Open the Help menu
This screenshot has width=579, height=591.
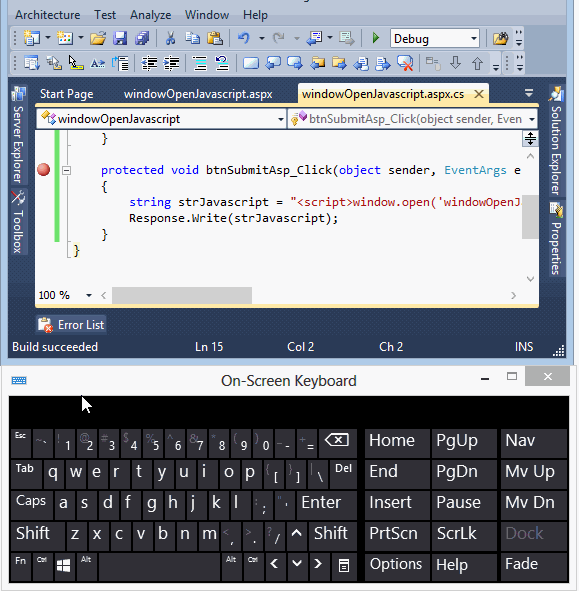(x=255, y=15)
